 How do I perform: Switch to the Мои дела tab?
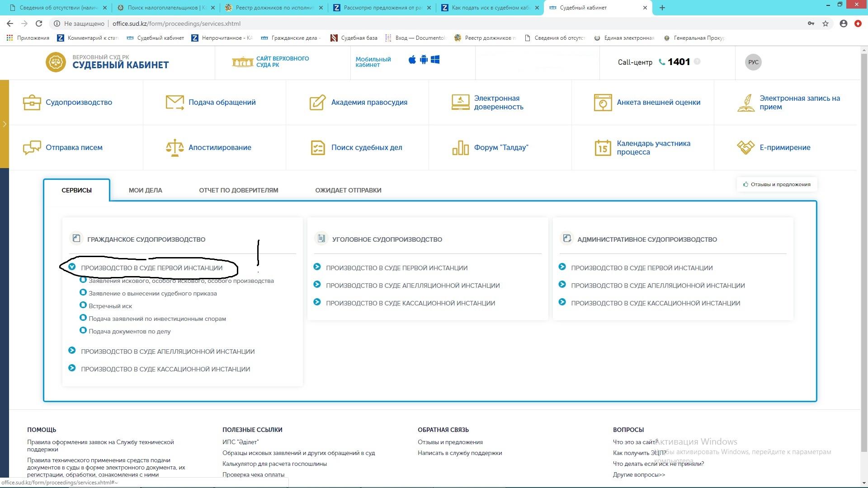[x=145, y=190]
